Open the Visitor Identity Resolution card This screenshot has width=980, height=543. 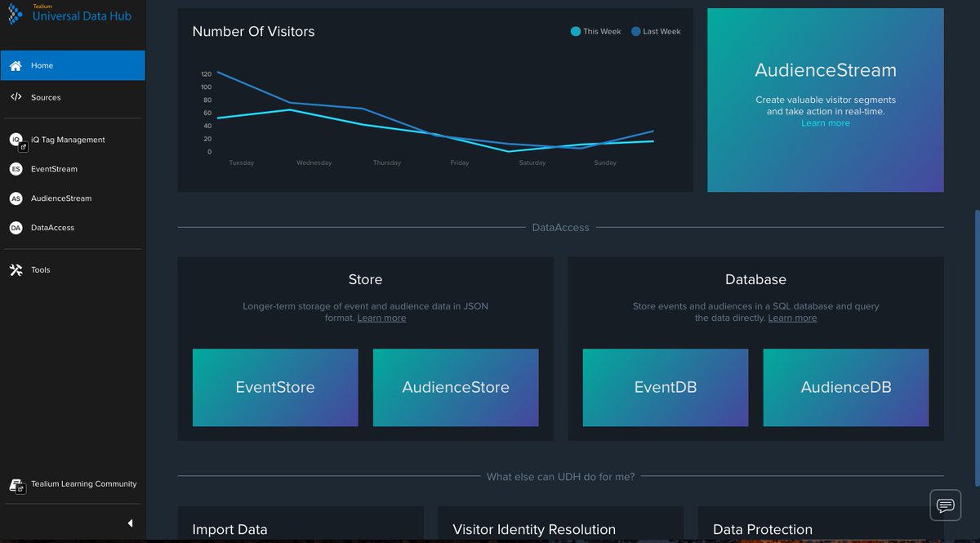click(x=561, y=524)
